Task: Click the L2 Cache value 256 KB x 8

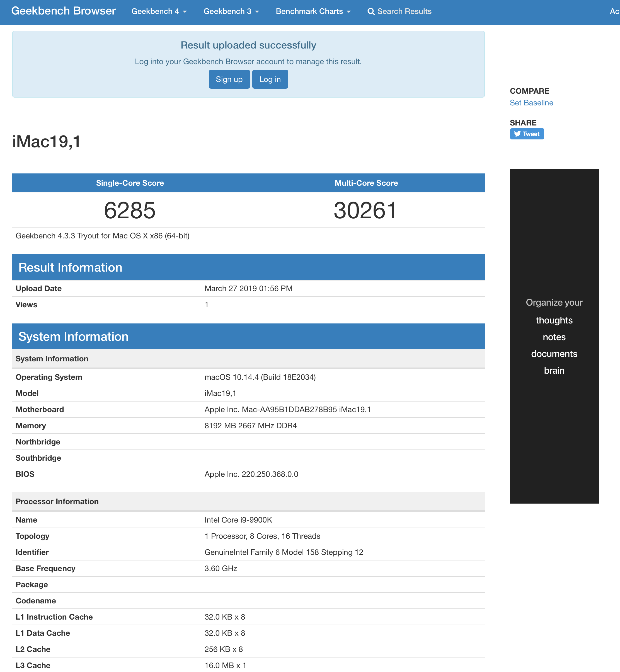Action: 224,649
